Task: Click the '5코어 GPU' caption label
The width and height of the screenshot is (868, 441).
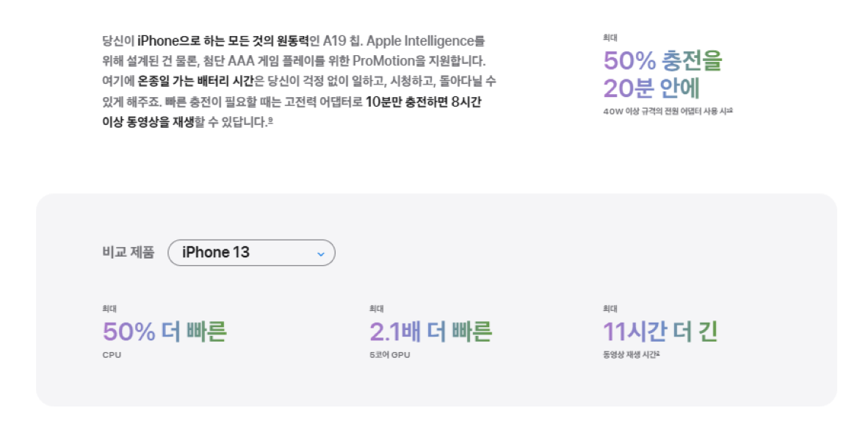Action: pyautogui.click(x=390, y=355)
